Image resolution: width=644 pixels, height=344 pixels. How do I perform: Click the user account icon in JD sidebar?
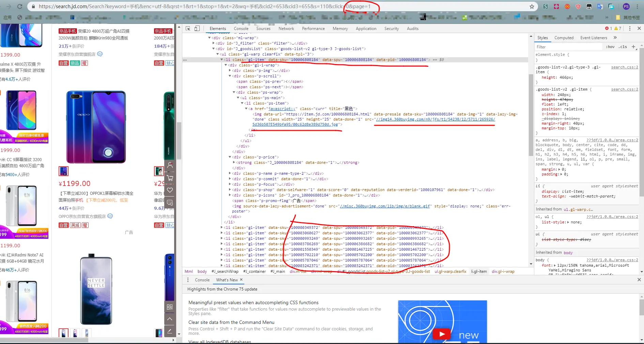point(170,166)
